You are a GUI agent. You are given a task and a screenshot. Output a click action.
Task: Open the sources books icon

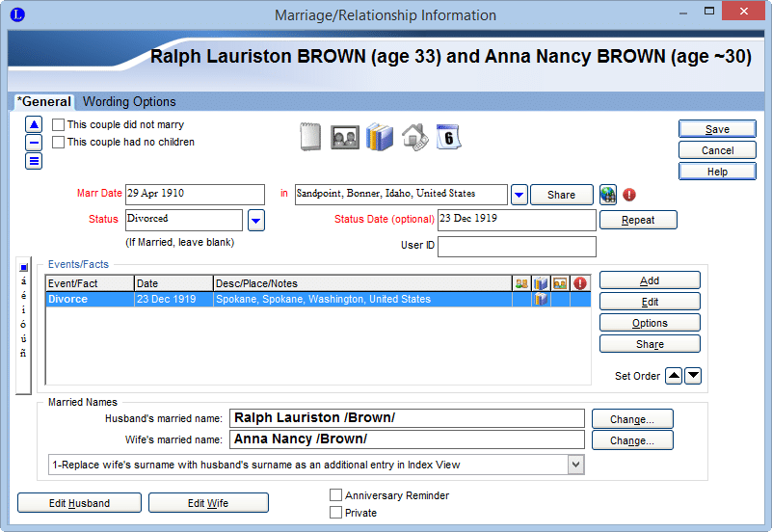point(380,137)
